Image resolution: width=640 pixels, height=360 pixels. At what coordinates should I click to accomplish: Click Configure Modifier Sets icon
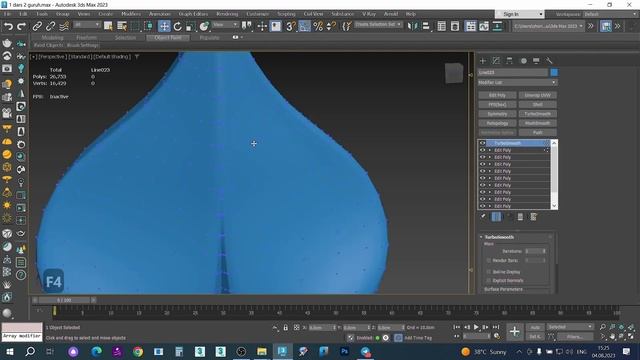click(533, 217)
